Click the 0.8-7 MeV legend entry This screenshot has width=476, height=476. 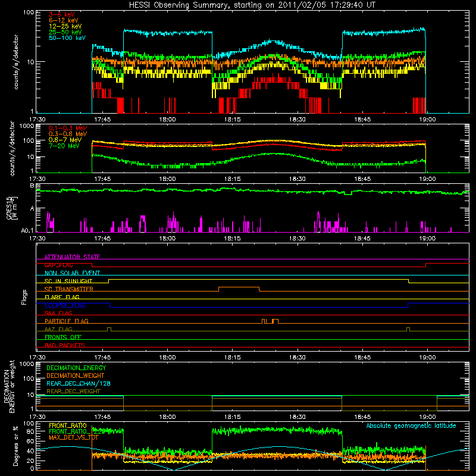pyautogui.click(x=65, y=140)
